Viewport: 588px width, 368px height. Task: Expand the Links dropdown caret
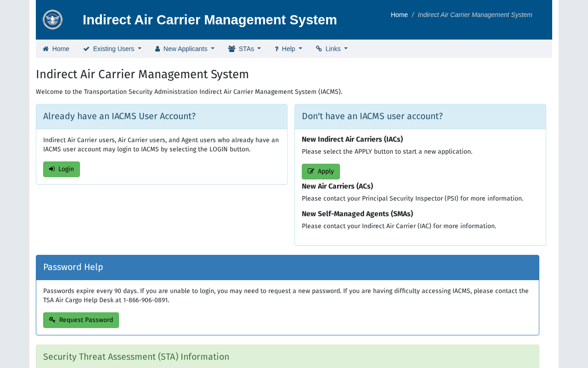pyautogui.click(x=345, y=49)
